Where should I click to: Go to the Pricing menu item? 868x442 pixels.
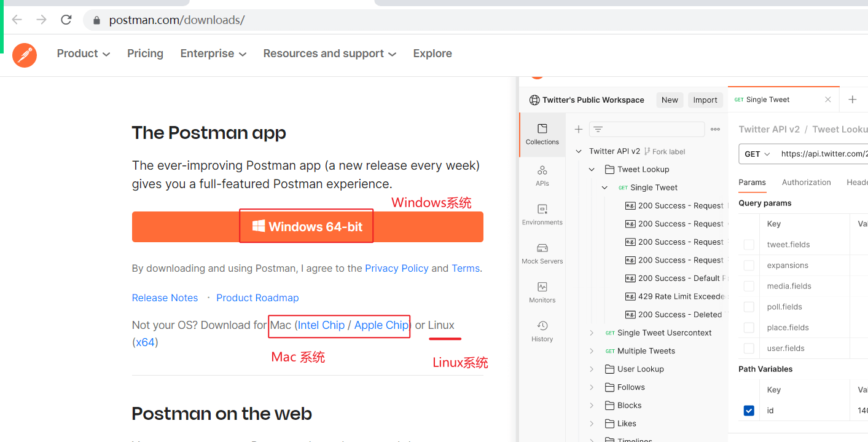click(x=145, y=53)
